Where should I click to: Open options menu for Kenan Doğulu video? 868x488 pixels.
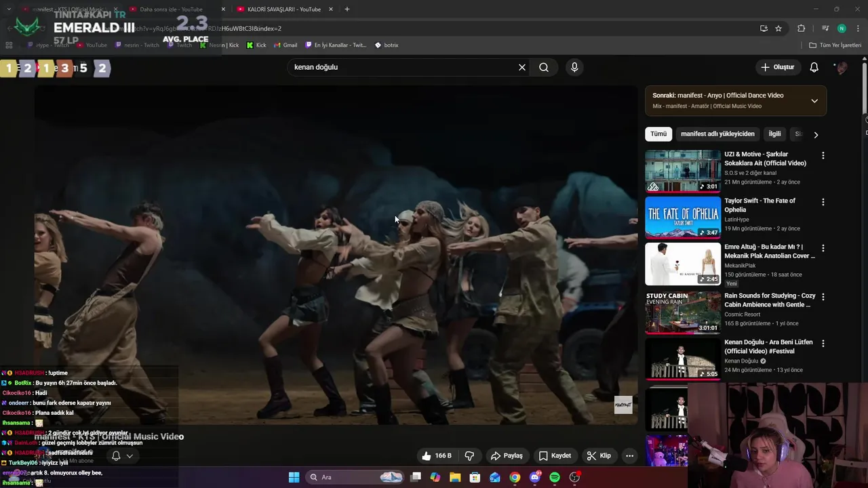pyautogui.click(x=823, y=344)
